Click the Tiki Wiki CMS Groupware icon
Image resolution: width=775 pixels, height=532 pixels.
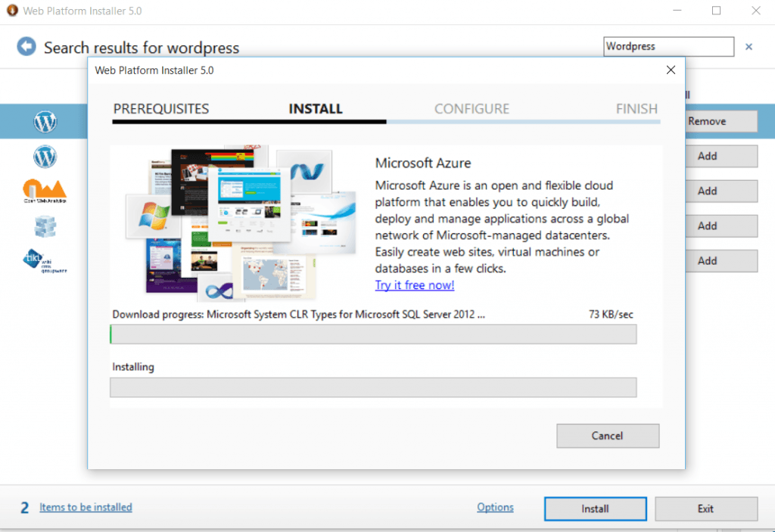45,261
